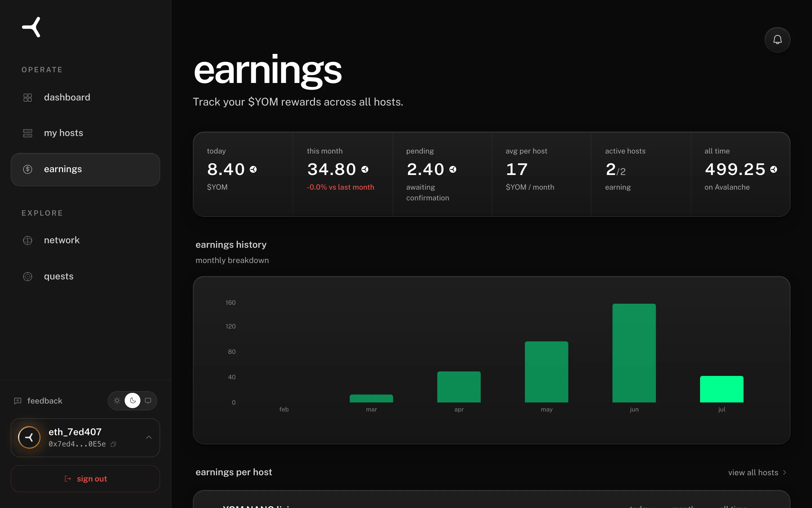Click the sign out button
This screenshot has height=508, width=812.
(x=85, y=478)
